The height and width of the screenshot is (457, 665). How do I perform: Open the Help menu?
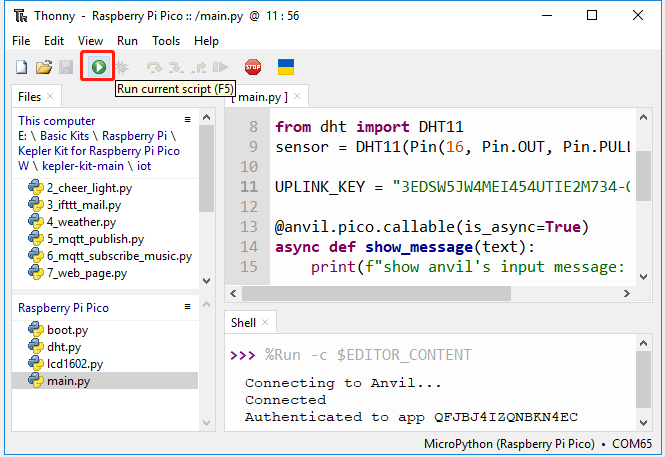point(206,41)
